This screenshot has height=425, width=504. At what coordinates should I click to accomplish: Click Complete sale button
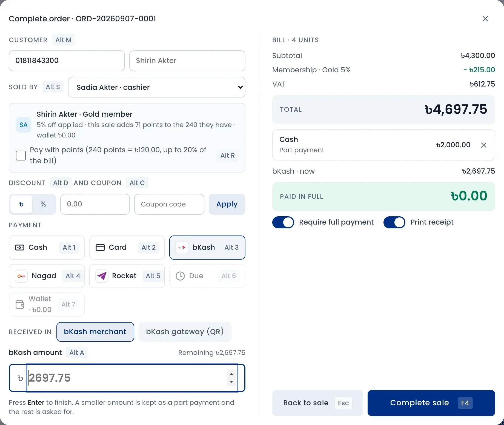coord(431,403)
